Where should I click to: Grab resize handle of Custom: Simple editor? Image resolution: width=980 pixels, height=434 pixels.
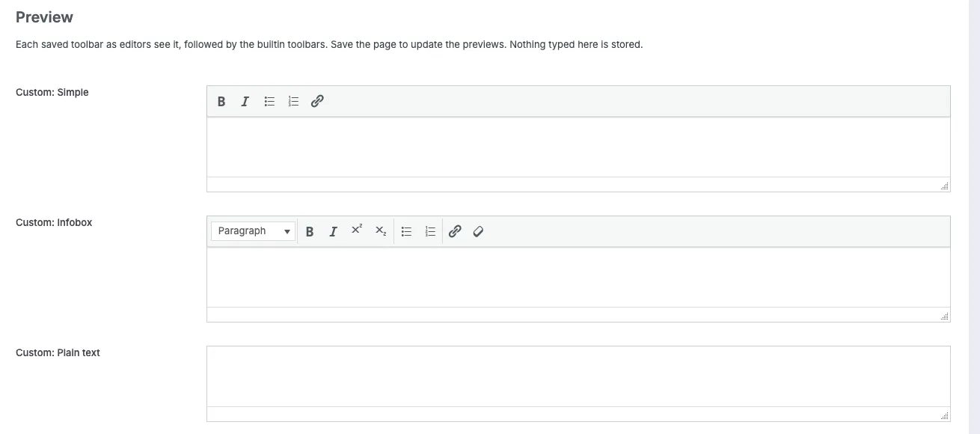click(x=945, y=186)
